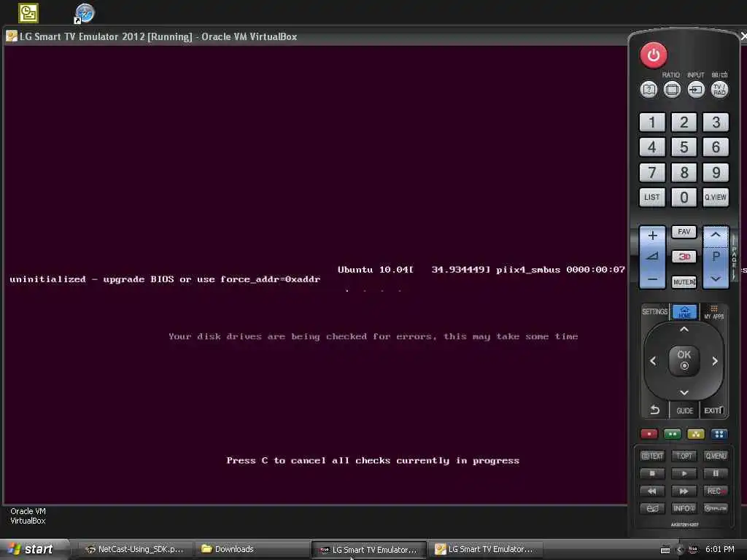Open the Windows start menu

[34, 549]
